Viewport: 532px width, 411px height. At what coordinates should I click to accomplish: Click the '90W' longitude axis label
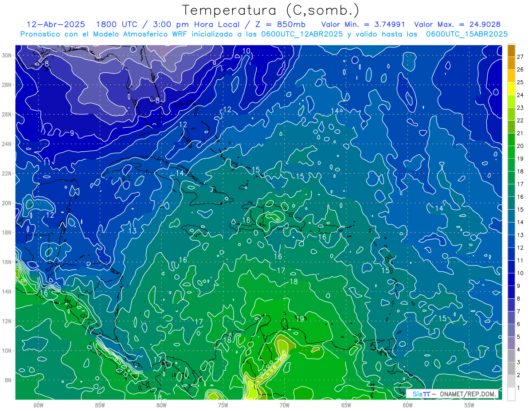coord(38,405)
